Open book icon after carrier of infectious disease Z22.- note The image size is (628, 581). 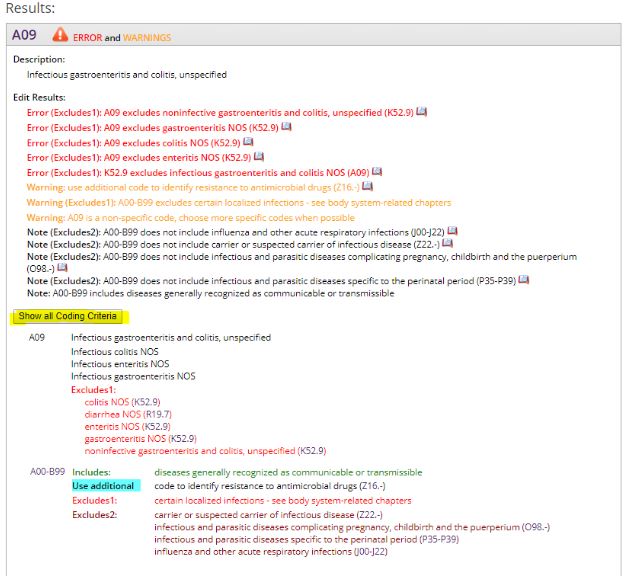(x=447, y=243)
